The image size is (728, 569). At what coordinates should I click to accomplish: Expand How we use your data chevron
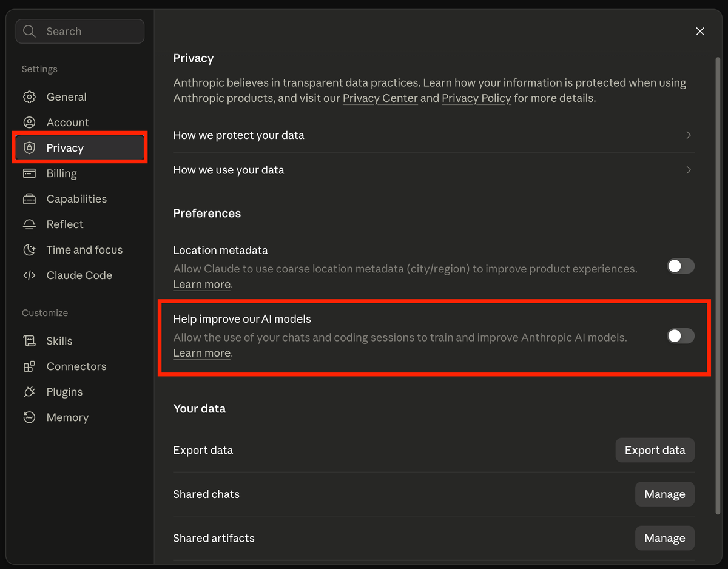pyautogui.click(x=689, y=170)
